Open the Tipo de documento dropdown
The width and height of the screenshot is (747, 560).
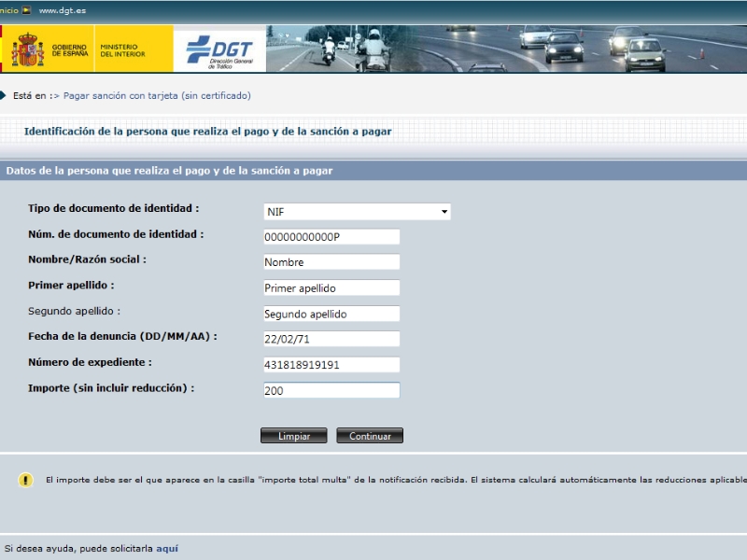pyautogui.click(x=357, y=212)
